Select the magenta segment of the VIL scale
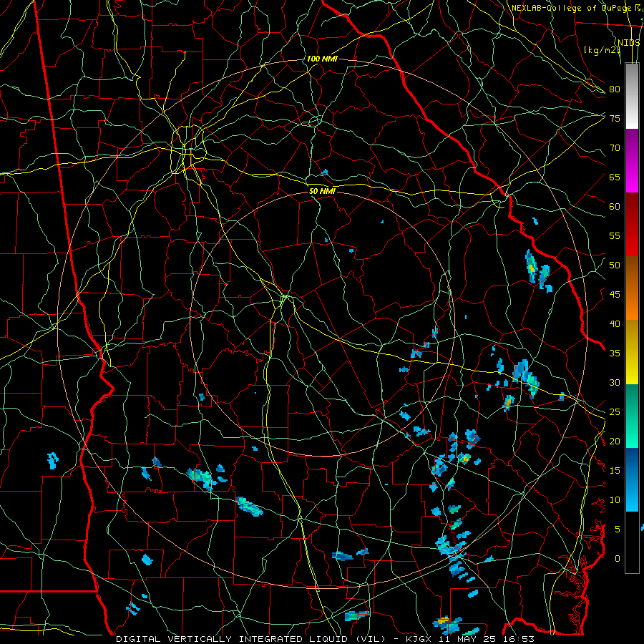 632,161
